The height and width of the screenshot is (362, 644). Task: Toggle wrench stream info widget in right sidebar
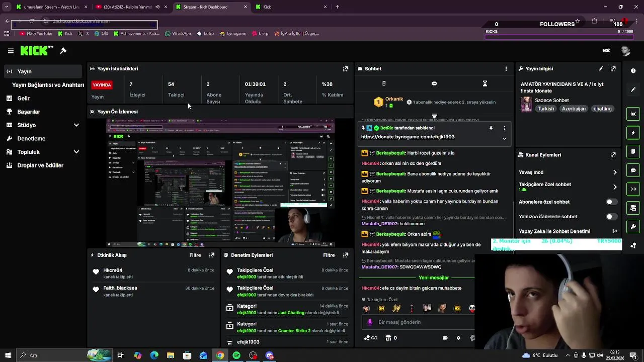(633, 226)
